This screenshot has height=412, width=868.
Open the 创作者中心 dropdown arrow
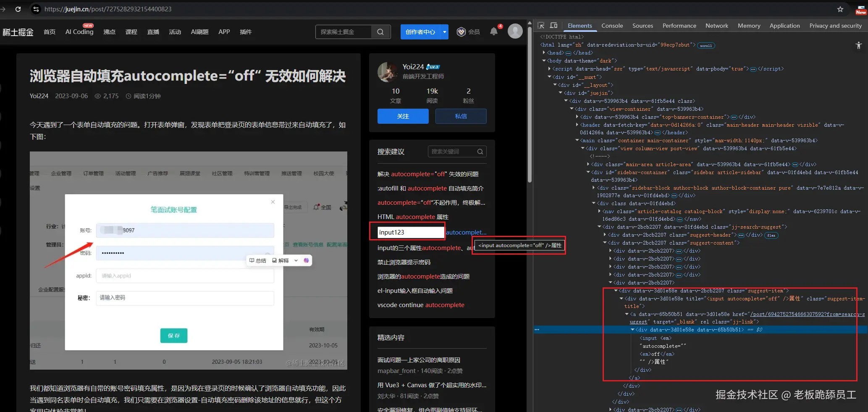click(x=444, y=31)
